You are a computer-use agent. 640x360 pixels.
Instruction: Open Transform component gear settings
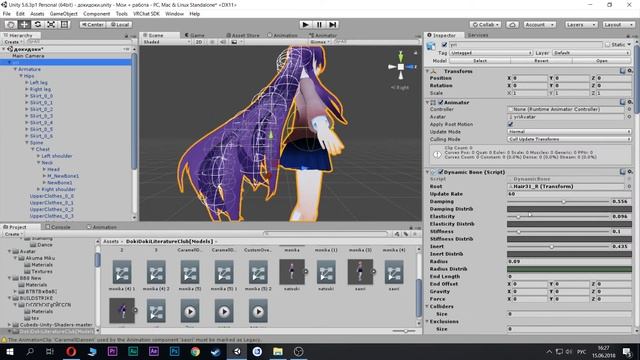[630, 71]
